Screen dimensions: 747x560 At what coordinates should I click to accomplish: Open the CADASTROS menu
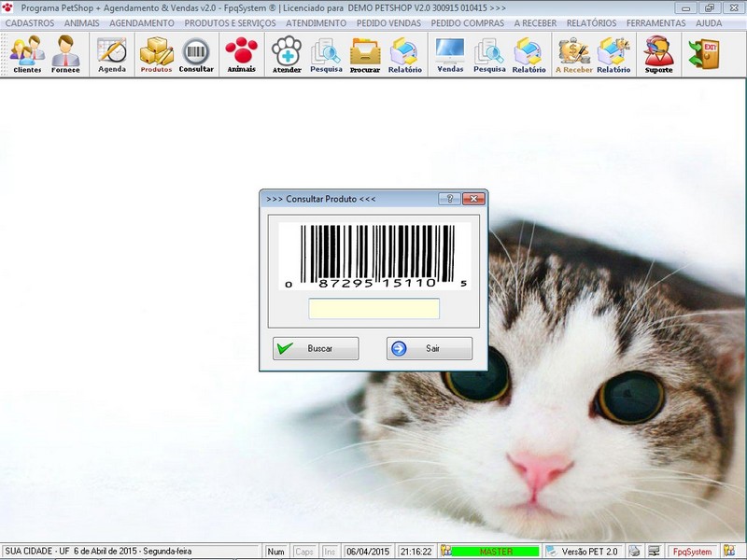(30, 22)
